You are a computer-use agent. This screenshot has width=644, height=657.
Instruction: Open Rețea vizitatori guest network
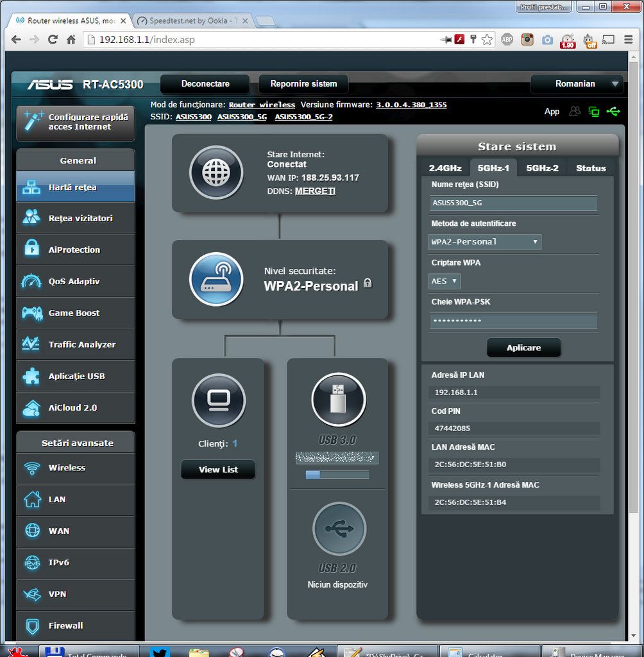coord(76,218)
